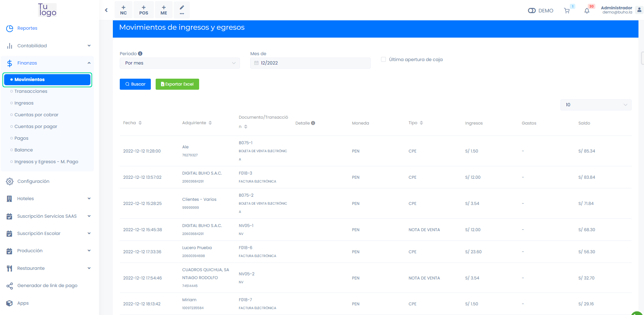Toggle the DEMO switch
The height and width of the screenshot is (315, 644).
(531, 11)
